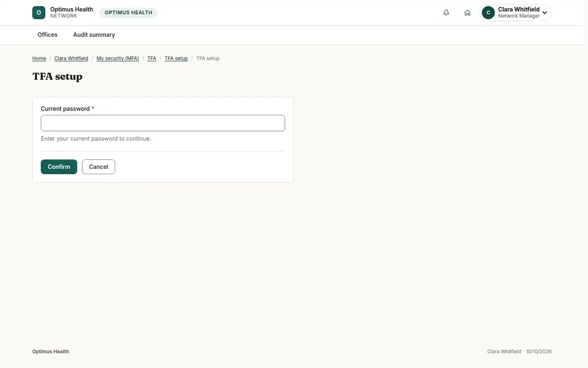
Task: Click the 'Enter your current password to continue' hint
Action: coord(96,139)
